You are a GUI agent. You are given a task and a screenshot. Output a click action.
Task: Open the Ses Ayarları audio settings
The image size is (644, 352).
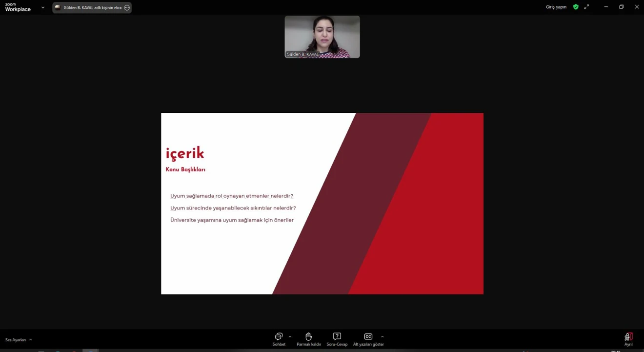click(x=16, y=340)
